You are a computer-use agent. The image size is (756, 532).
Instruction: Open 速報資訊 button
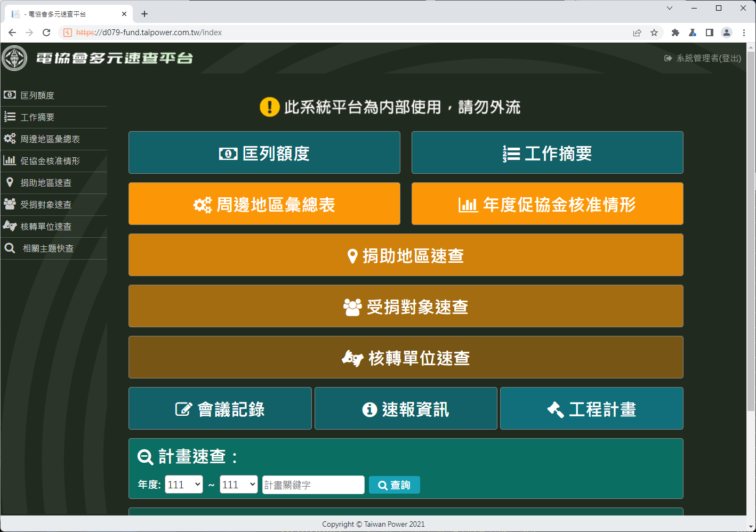[406, 408]
